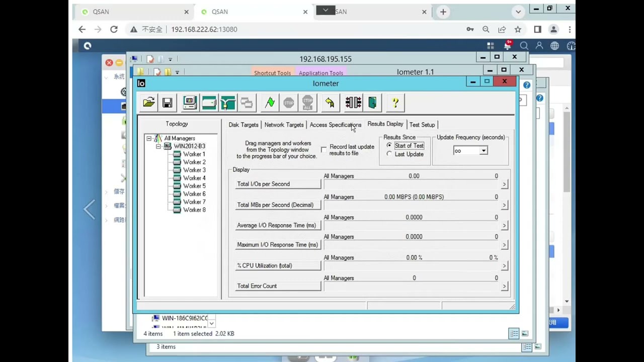This screenshot has width=644, height=362.
Task: Duplicate the selected worker
Action: (x=247, y=103)
